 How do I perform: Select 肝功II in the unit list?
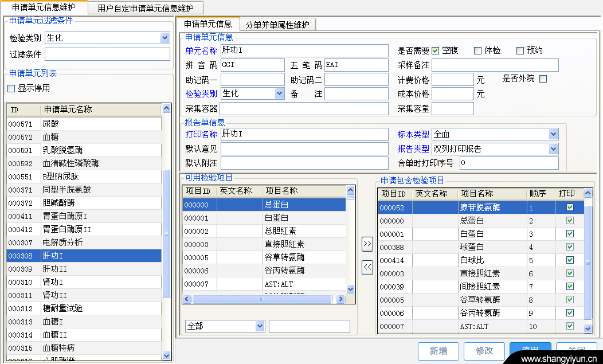(x=84, y=269)
